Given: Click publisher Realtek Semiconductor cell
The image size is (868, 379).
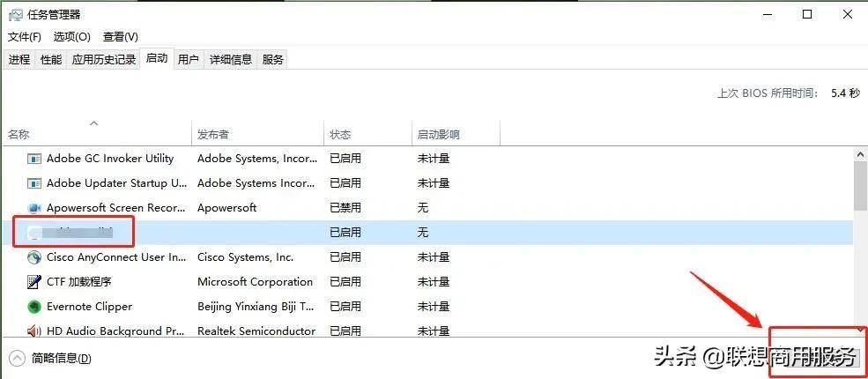Looking at the screenshot, I should tap(256, 331).
